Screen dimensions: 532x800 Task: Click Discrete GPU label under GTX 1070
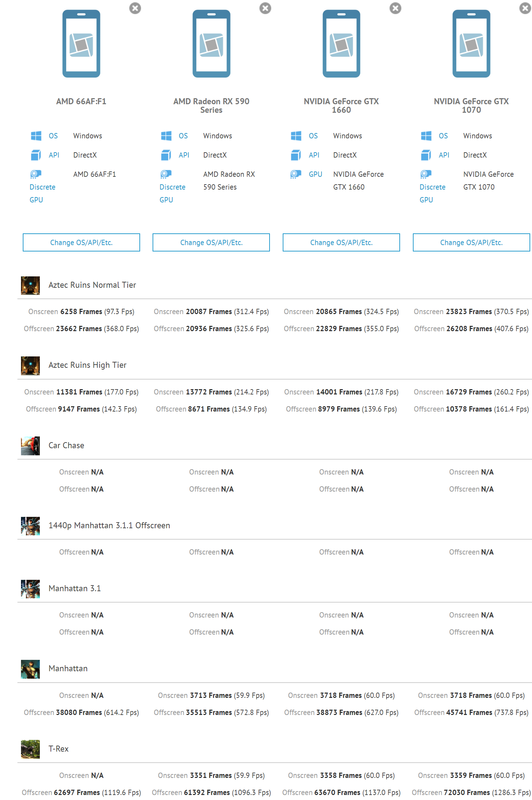click(x=432, y=194)
